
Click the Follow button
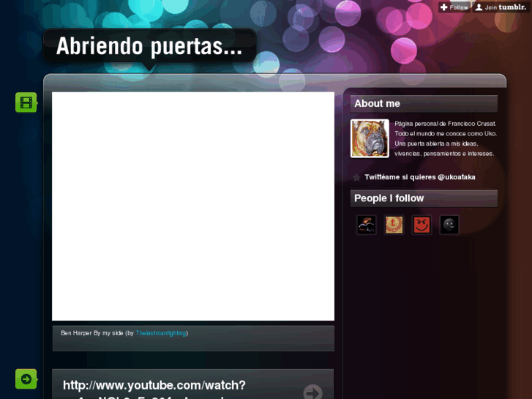pos(454,7)
